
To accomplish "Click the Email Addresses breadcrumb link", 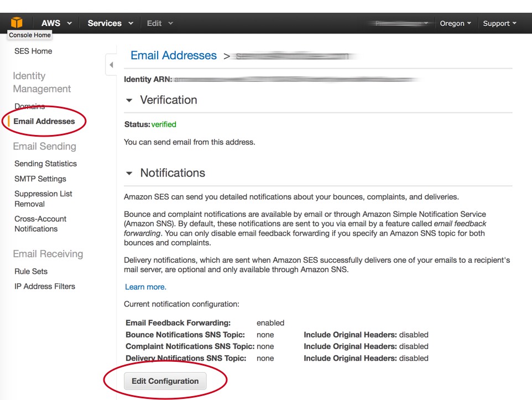I will tap(174, 55).
